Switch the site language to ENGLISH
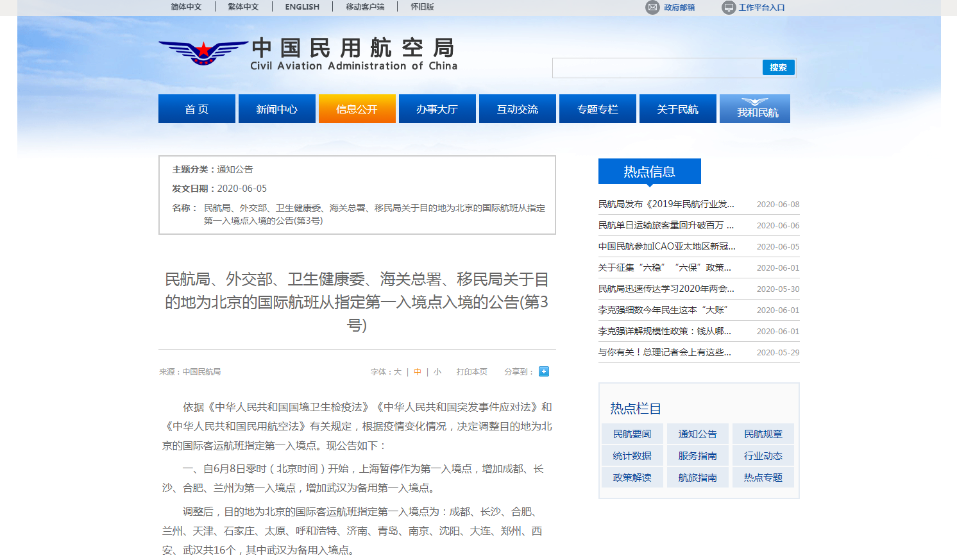Viewport: 957px width, 560px height. click(x=302, y=7)
